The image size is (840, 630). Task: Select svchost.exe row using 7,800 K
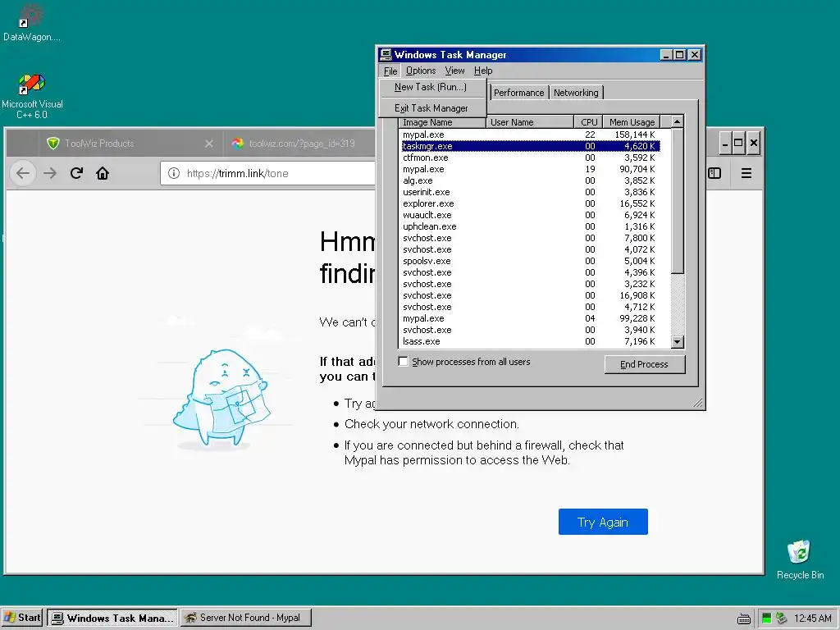[x=531, y=238]
